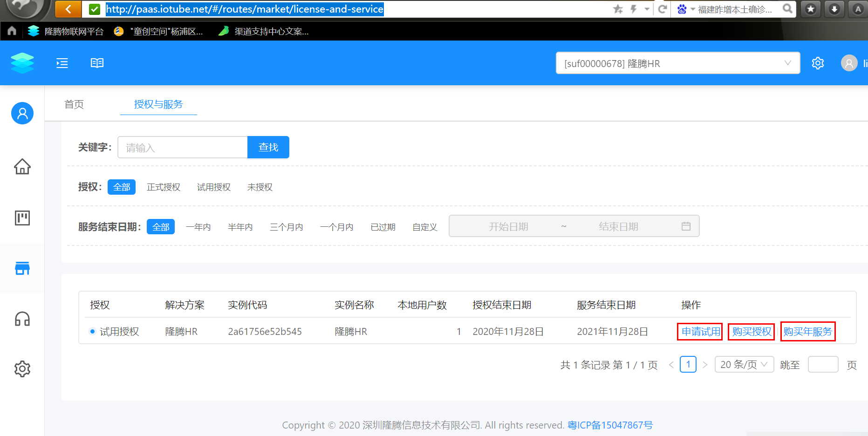Filter by 未授权
This screenshot has width=868, height=436.
(x=260, y=187)
